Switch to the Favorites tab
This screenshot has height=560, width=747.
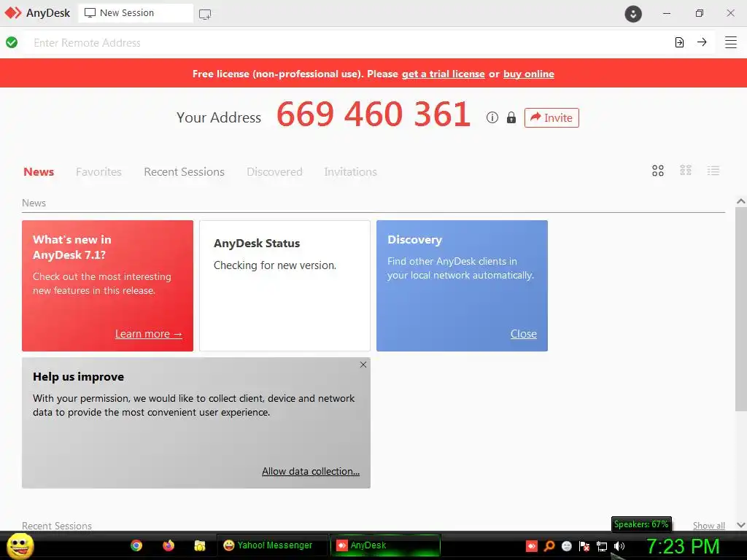point(98,172)
